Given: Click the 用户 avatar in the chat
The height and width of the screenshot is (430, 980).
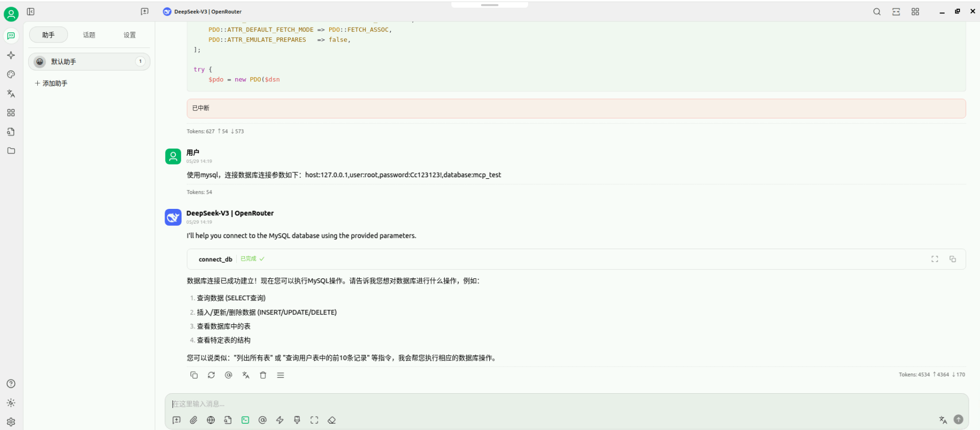Looking at the screenshot, I should [173, 156].
